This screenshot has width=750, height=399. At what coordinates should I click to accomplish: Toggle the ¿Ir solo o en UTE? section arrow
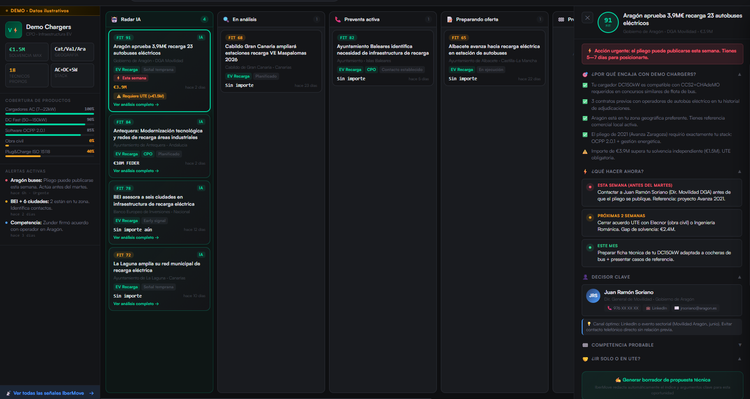[739, 359]
